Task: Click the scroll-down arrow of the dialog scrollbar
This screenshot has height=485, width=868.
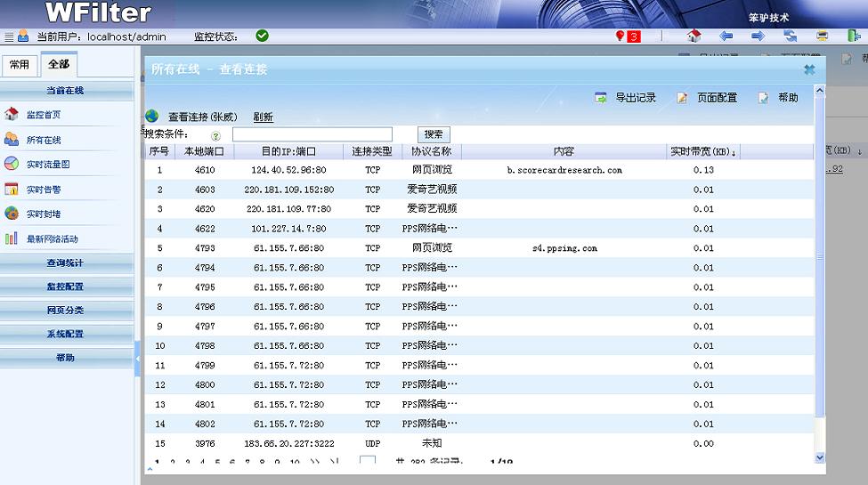Action: (820, 457)
